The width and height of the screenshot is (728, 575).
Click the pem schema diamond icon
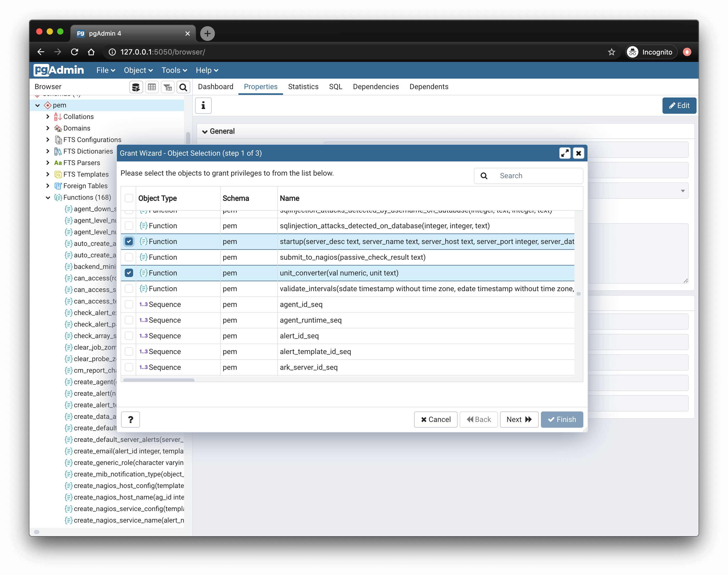coord(48,105)
